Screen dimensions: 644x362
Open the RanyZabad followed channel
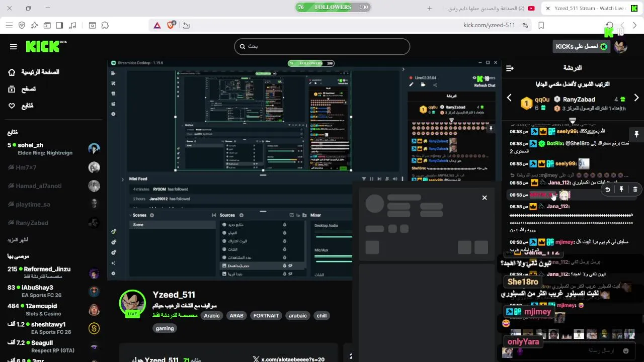53,223
